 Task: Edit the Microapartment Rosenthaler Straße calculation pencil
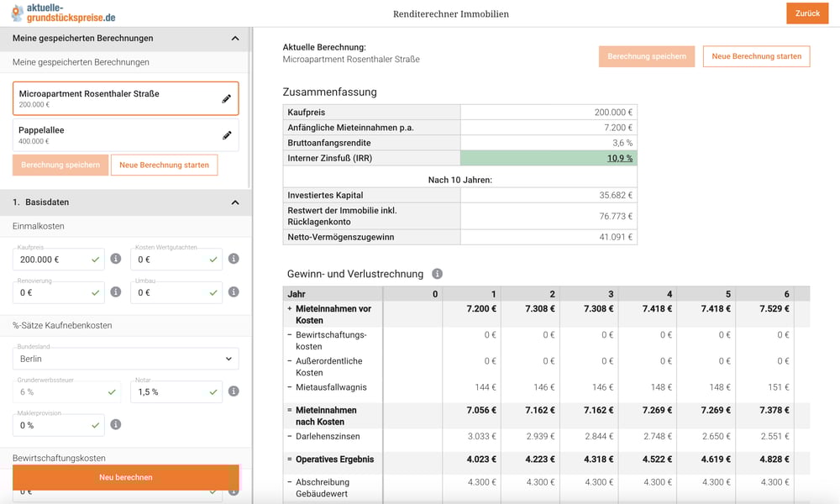pos(227,98)
